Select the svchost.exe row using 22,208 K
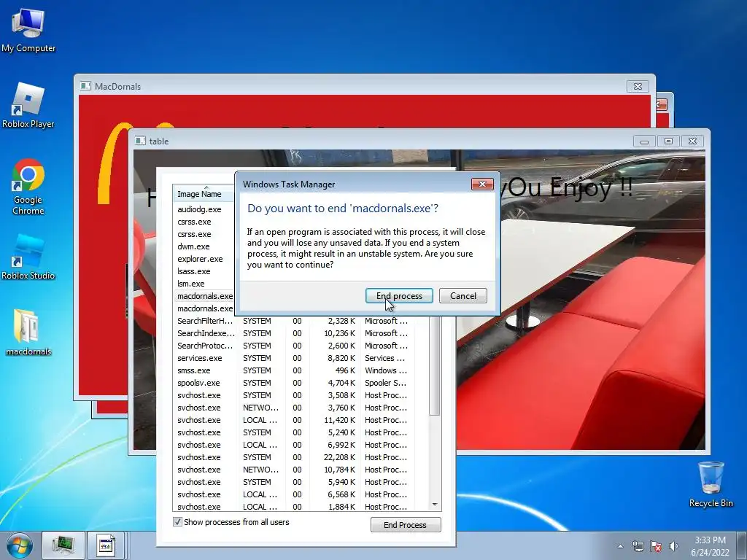 tap(300, 457)
